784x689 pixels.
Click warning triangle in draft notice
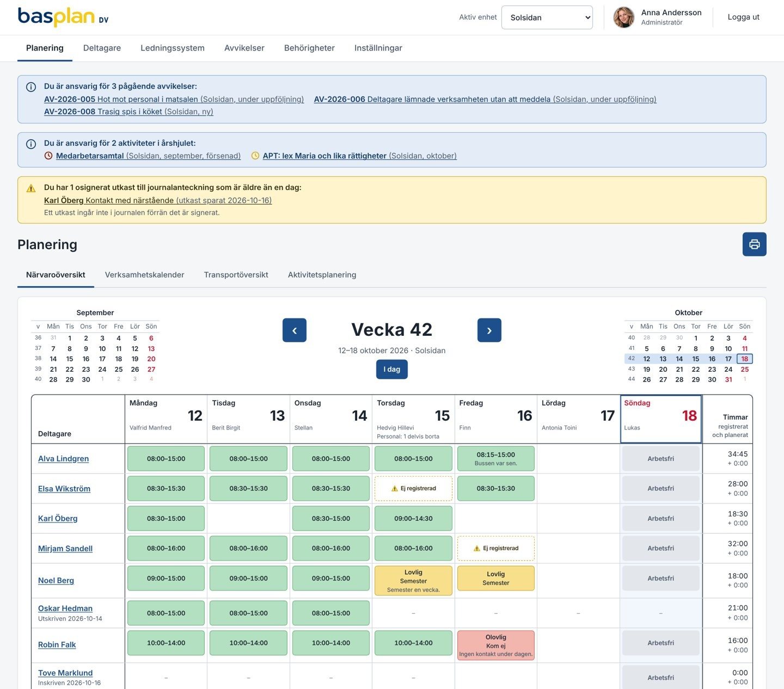31,188
